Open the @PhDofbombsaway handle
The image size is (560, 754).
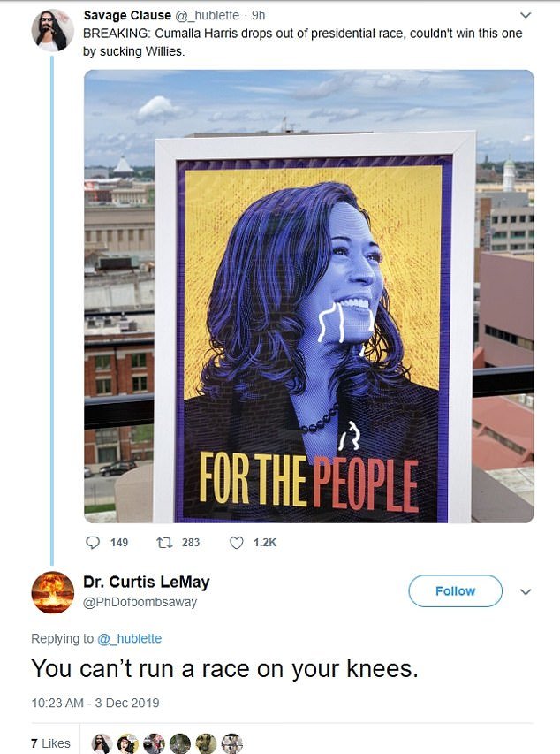140,603
